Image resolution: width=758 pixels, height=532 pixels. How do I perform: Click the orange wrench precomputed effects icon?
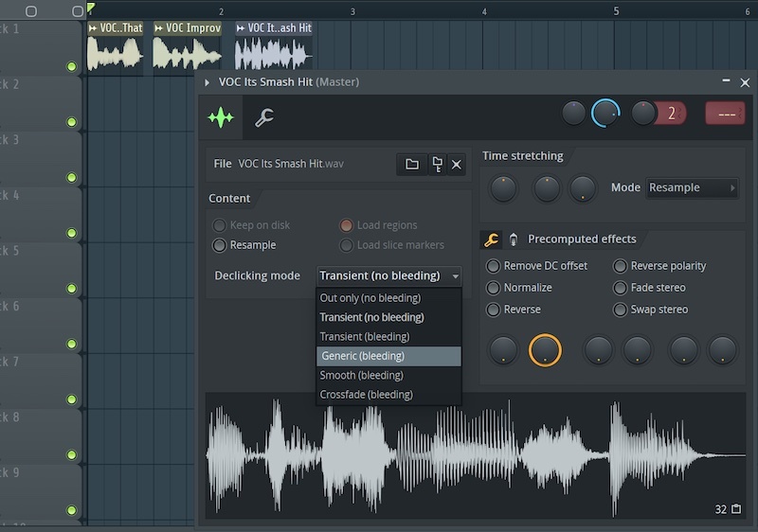pyautogui.click(x=492, y=239)
